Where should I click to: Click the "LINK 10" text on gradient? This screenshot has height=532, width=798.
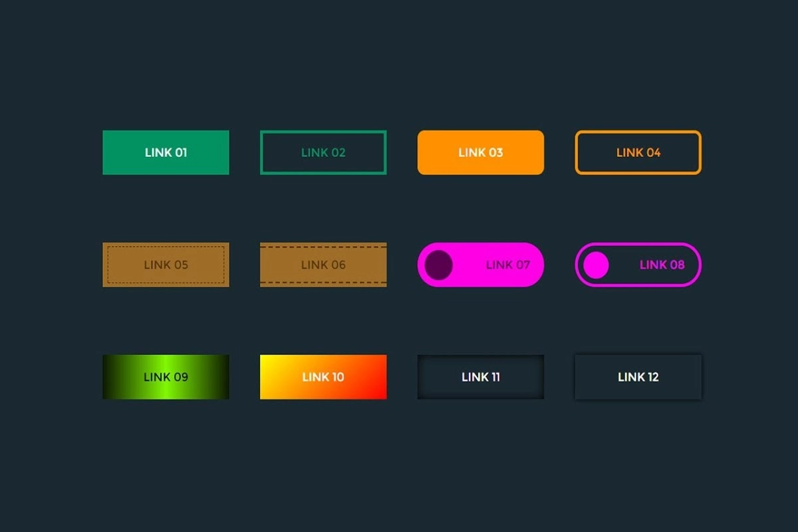click(323, 377)
